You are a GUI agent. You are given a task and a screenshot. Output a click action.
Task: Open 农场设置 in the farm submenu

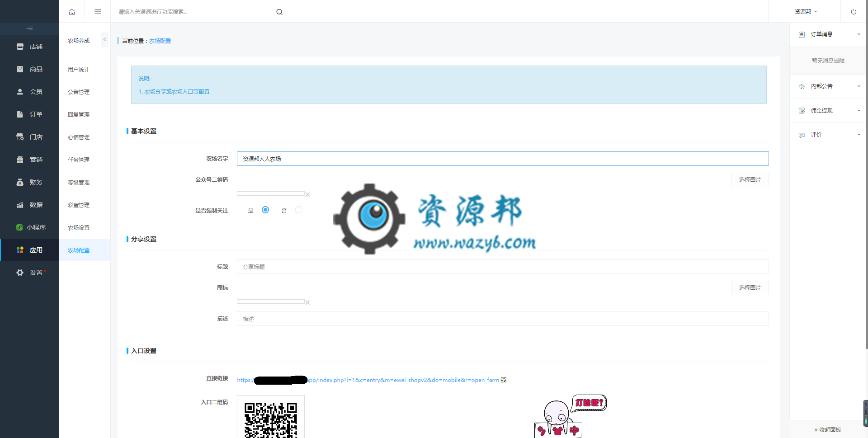pyautogui.click(x=79, y=228)
